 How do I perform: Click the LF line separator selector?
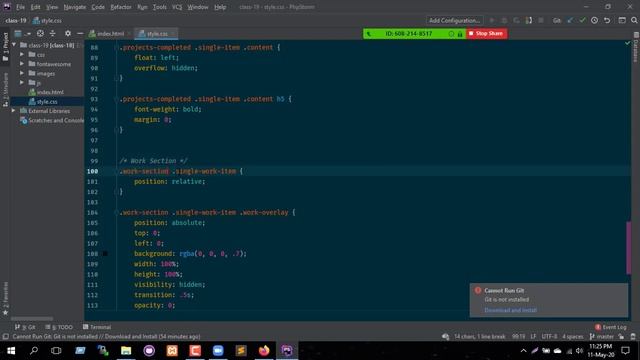pos(533,337)
